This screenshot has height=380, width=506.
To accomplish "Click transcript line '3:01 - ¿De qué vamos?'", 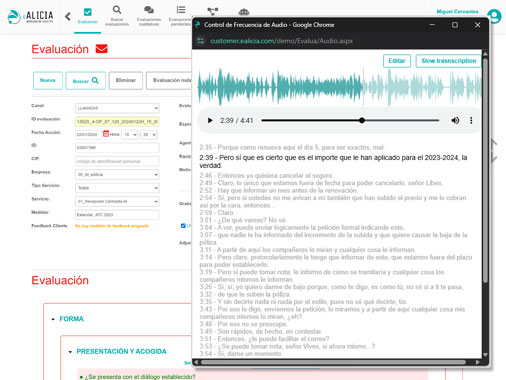I will pyautogui.click(x=243, y=220).
